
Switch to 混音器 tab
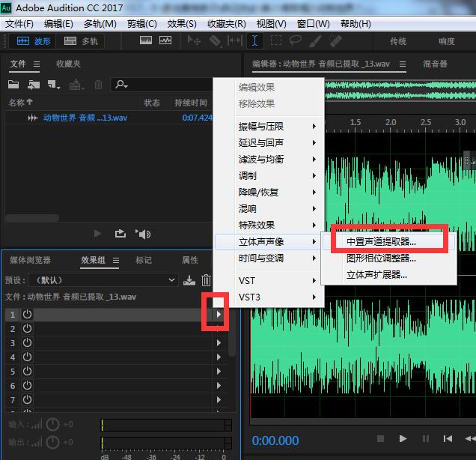(x=435, y=64)
